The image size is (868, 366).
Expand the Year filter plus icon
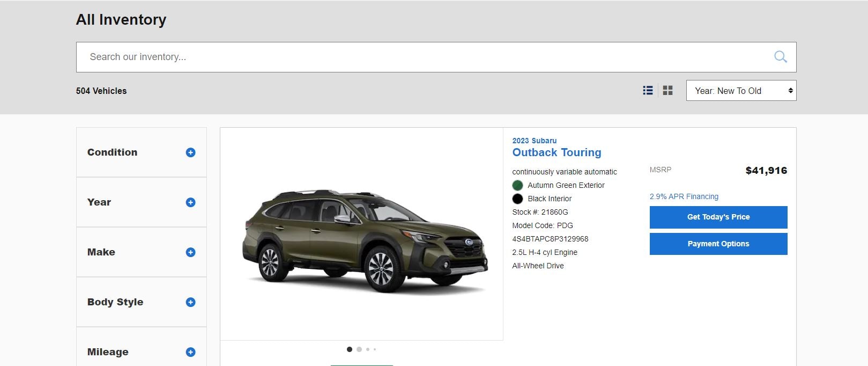click(x=190, y=202)
